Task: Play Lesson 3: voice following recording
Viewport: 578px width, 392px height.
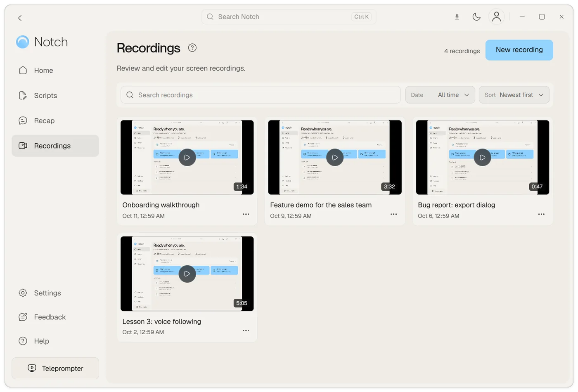Action: (x=187, y=274)
